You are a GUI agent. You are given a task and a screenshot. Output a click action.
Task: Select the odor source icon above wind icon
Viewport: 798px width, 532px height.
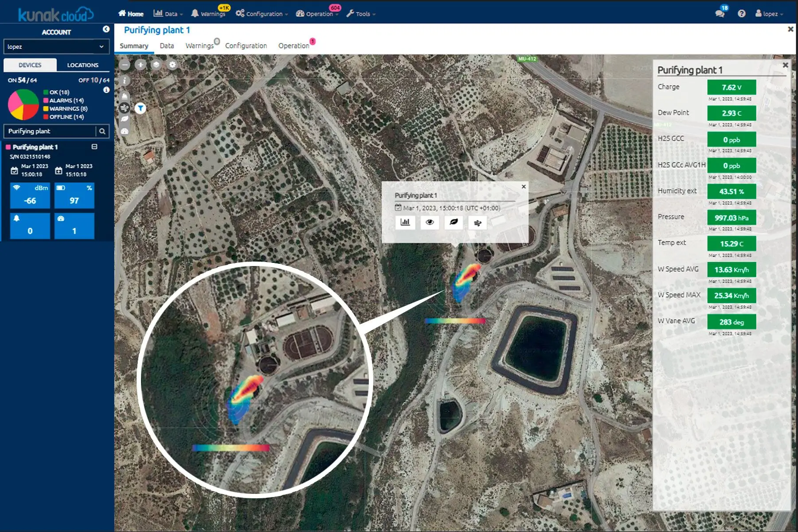pyautogui.click(x=125, y=95)
